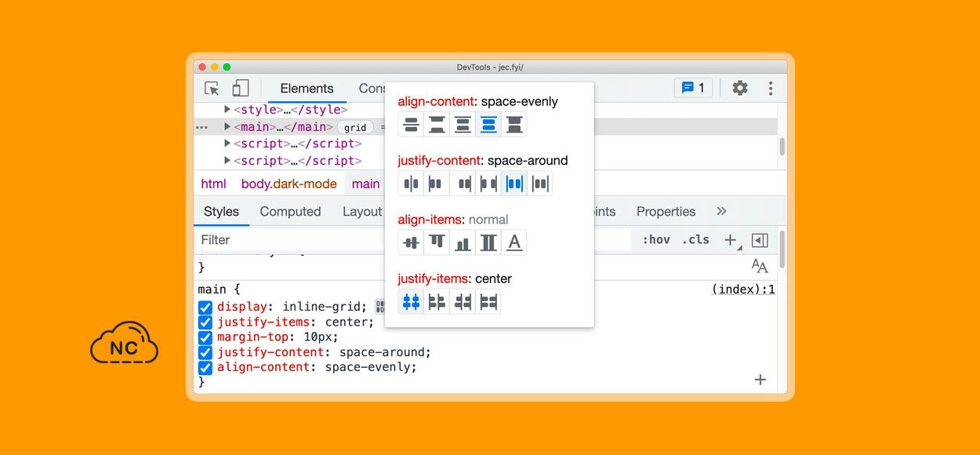
Task: Switch to the Computed tab
Action: [x=290, y=211]
